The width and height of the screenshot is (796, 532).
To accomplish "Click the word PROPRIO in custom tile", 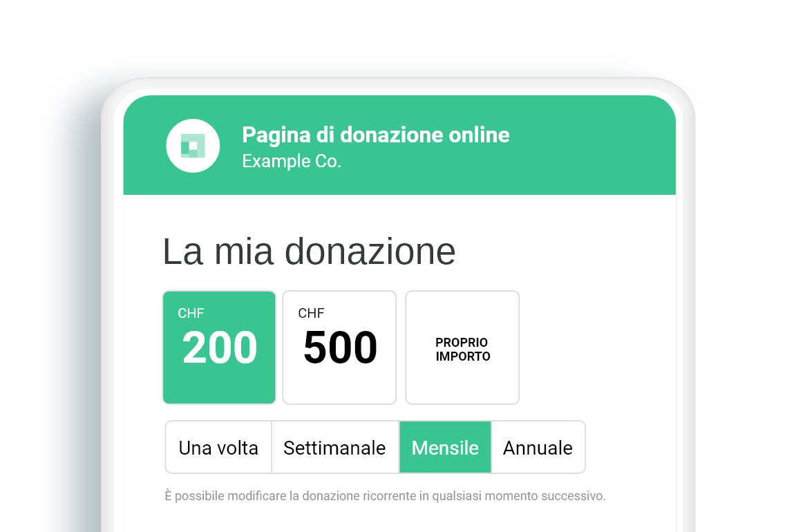I will tap(462, 343).
